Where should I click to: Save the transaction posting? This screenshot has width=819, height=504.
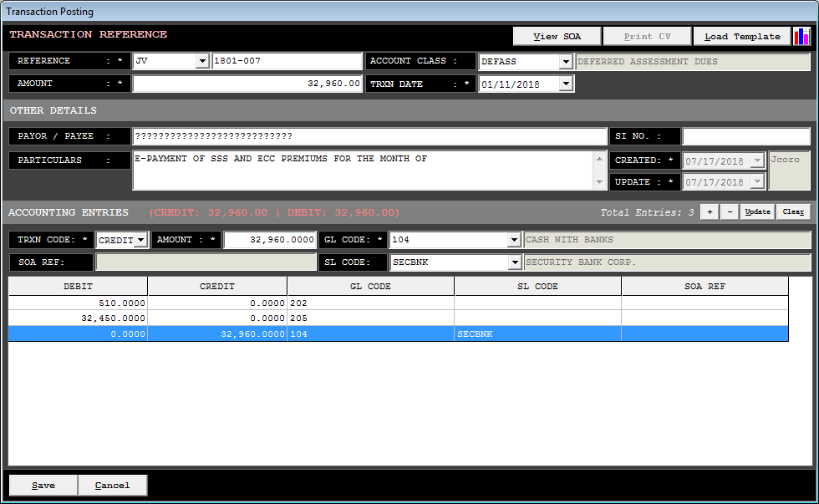(x=43, y=485)
